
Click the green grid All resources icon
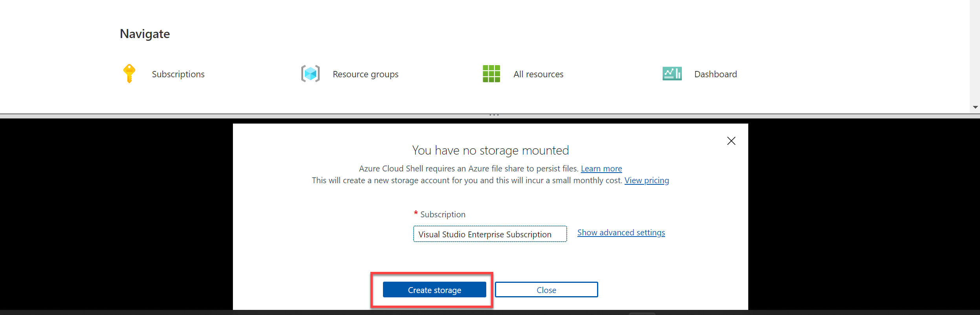[x=491, y=74]
